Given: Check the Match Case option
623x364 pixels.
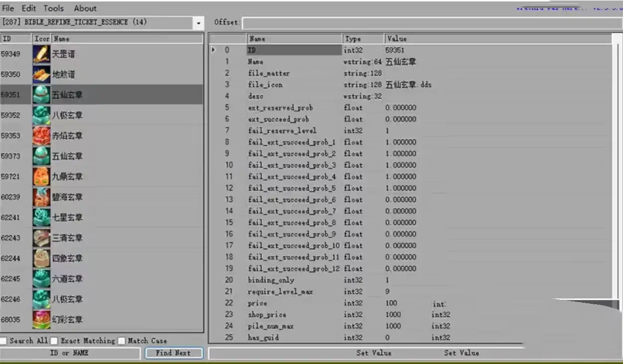Looking at the screenshot, I should [x=122, y=341].
